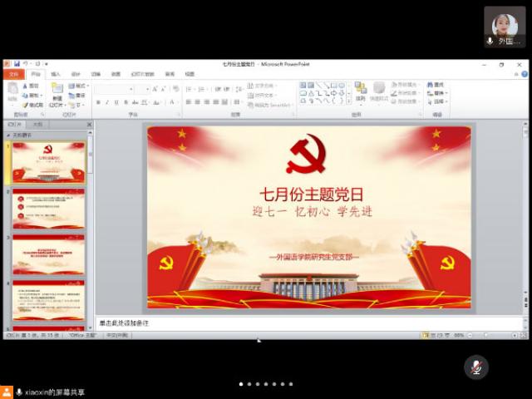Click the Arrange (排列) icon
The image size is (532, 399).
tap(360, 90)
